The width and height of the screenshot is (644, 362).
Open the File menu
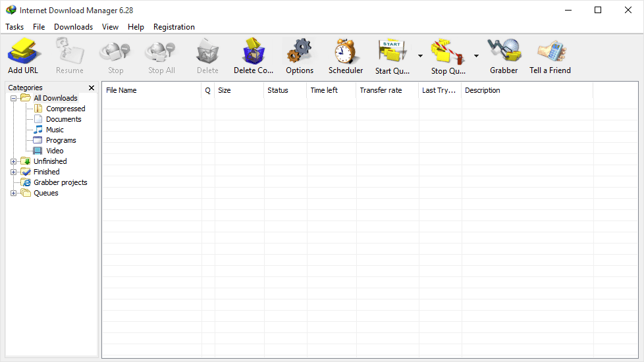(x=39, y=27)
